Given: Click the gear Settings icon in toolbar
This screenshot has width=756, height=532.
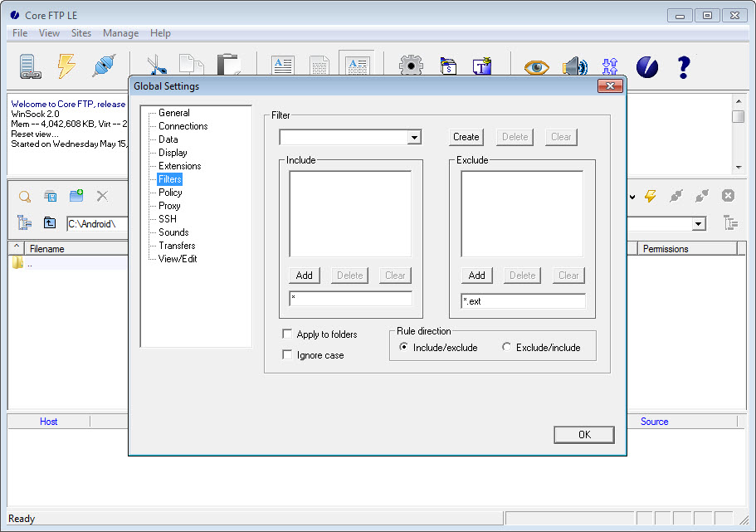Looking at the screenshot, I should [411, 65].
